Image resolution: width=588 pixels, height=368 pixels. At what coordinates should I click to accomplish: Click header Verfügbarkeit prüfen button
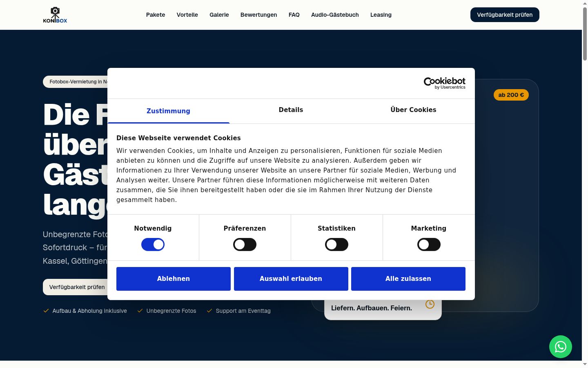pos(505,15)
